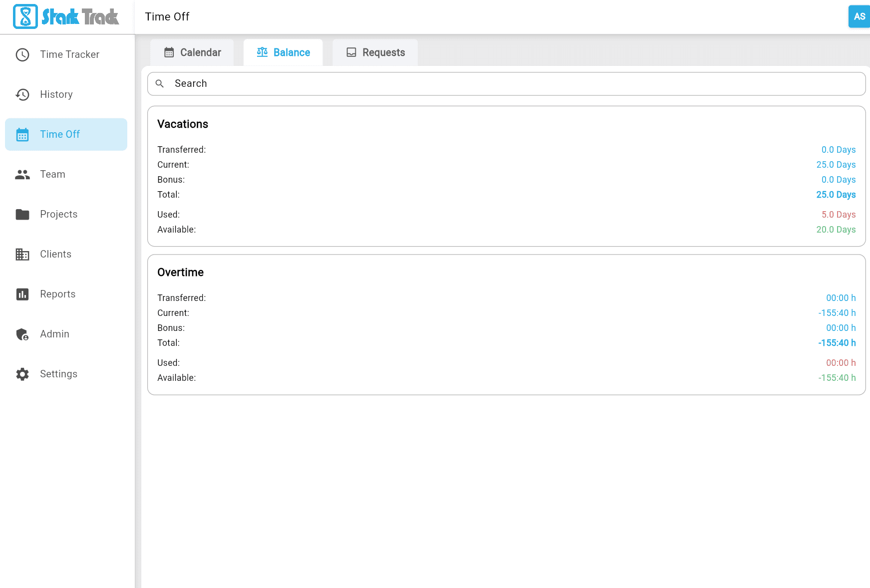Image resolution: width=870 pixels, height=588 pixels.
Task: Click the Settings gear icon
Action: click(x=22, y=374)
